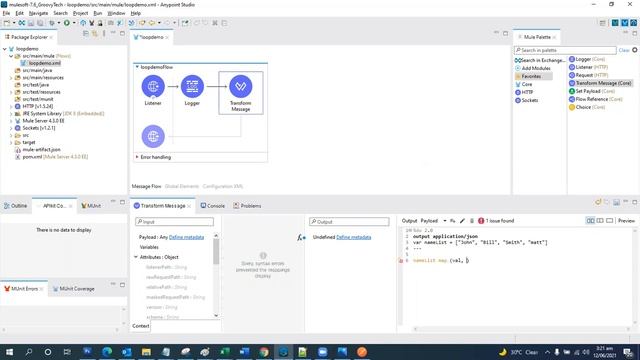This screenshot has width=640, height=360.
Task: Select side-by-side three-pane layout view
Action: click(x=590, y=221)
